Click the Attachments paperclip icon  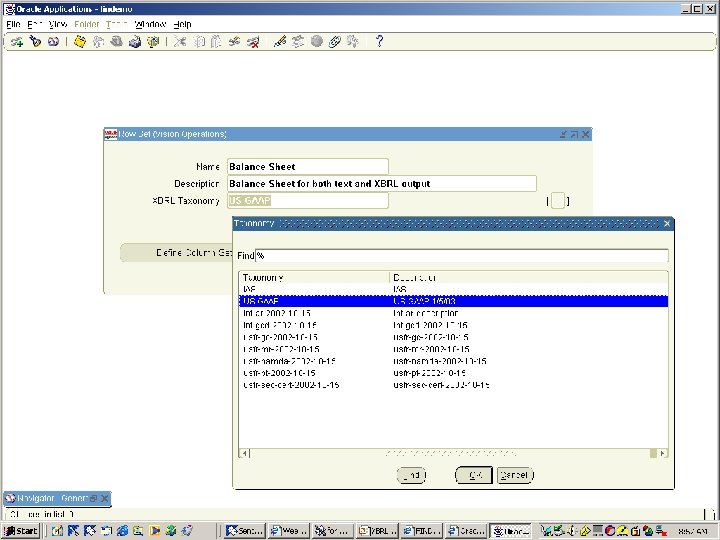point(335,42)
